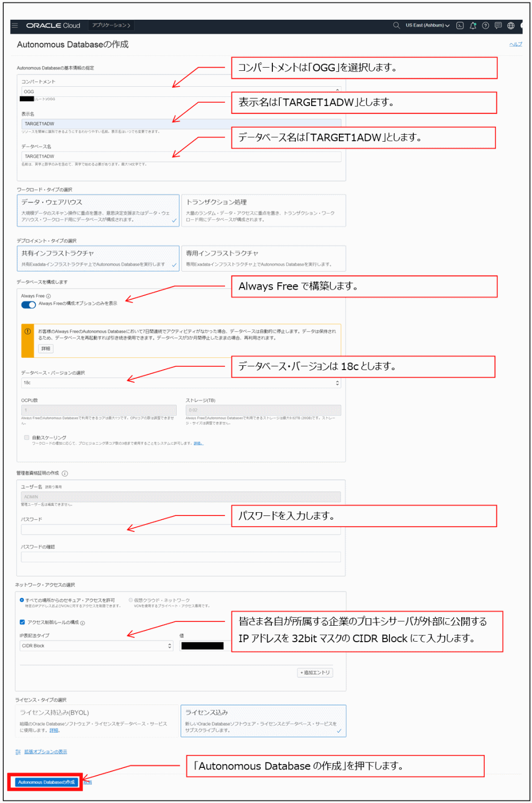Uncheck アクセス制御ルールの構成 checkbox
532x803 pixels.
[x=22, y=622]
